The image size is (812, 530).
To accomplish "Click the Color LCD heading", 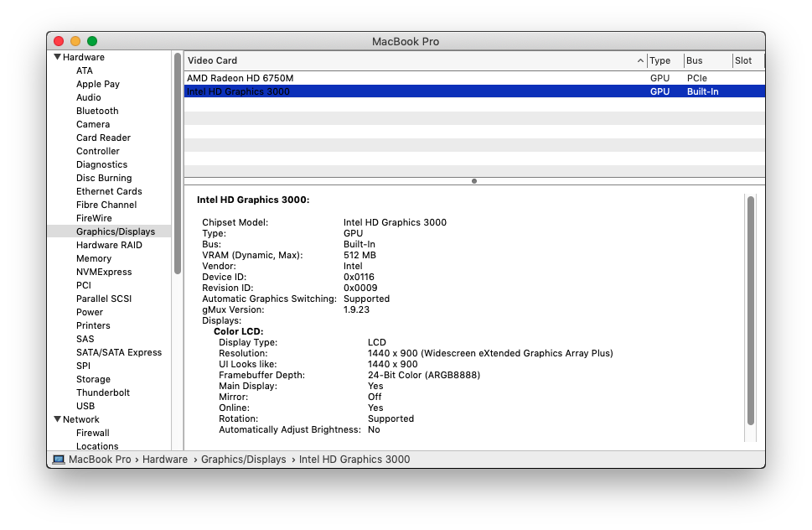I will pos(239,331).
